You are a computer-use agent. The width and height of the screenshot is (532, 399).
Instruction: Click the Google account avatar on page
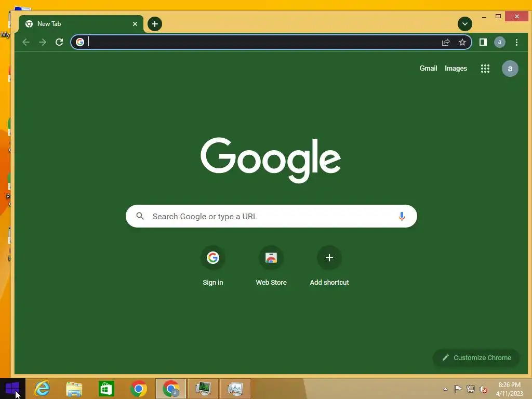[x=510, y=69]
